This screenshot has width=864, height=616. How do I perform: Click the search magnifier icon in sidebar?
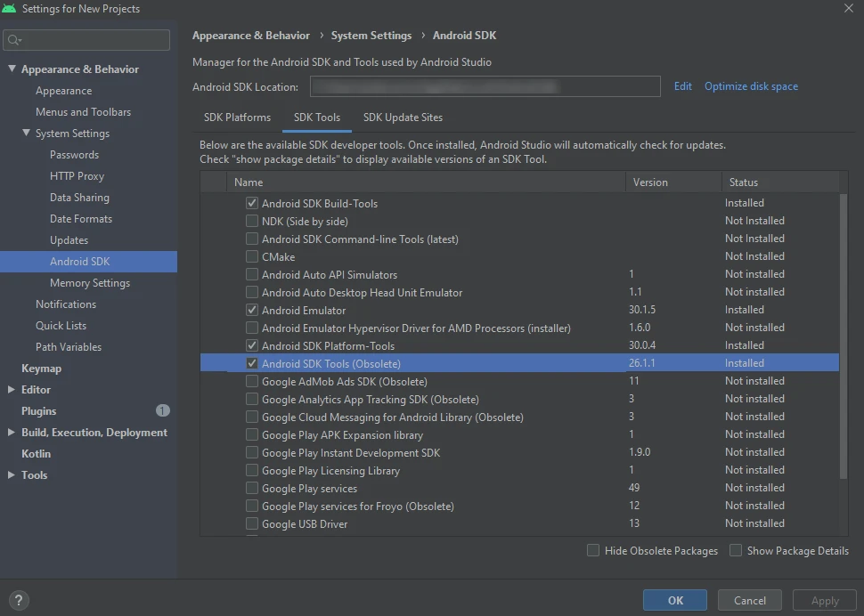[14, 40]
